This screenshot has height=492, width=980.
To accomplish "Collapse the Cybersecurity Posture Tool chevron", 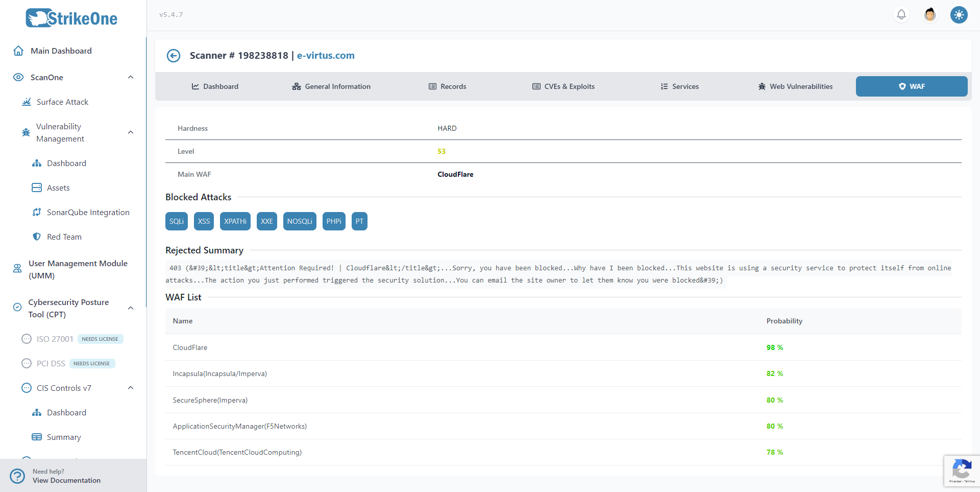I will click(131, 308).
